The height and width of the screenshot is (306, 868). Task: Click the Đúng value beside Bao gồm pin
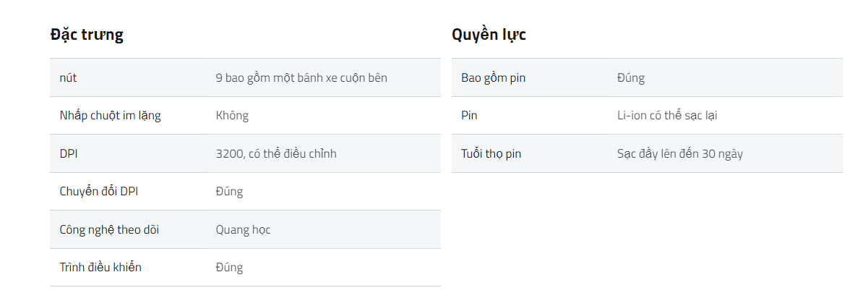click(x=631, y=77)
